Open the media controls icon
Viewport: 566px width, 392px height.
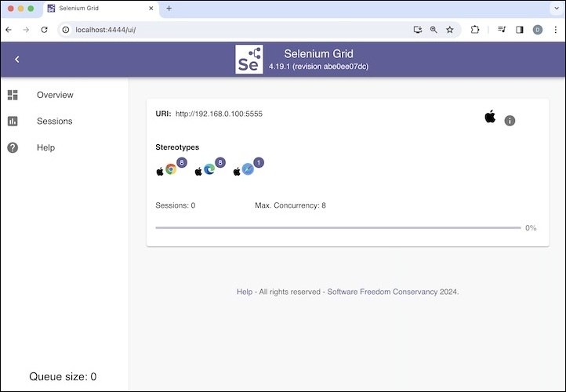tap(502, 30)
